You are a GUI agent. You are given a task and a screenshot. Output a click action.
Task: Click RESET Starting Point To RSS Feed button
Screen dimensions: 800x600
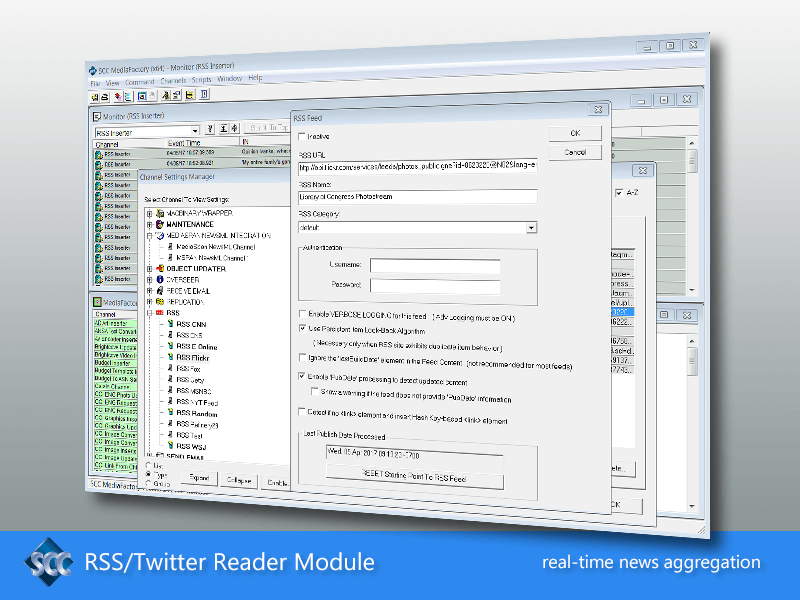(414, 478)
